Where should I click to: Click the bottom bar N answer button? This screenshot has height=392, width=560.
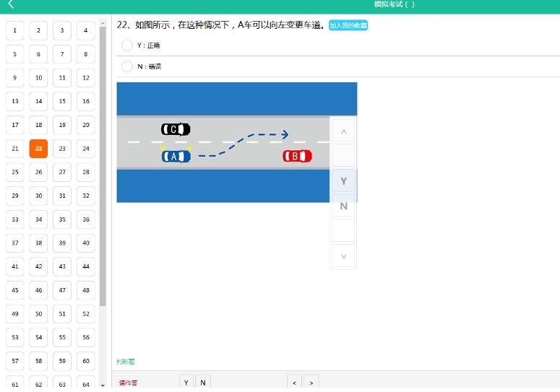(203, 383)
